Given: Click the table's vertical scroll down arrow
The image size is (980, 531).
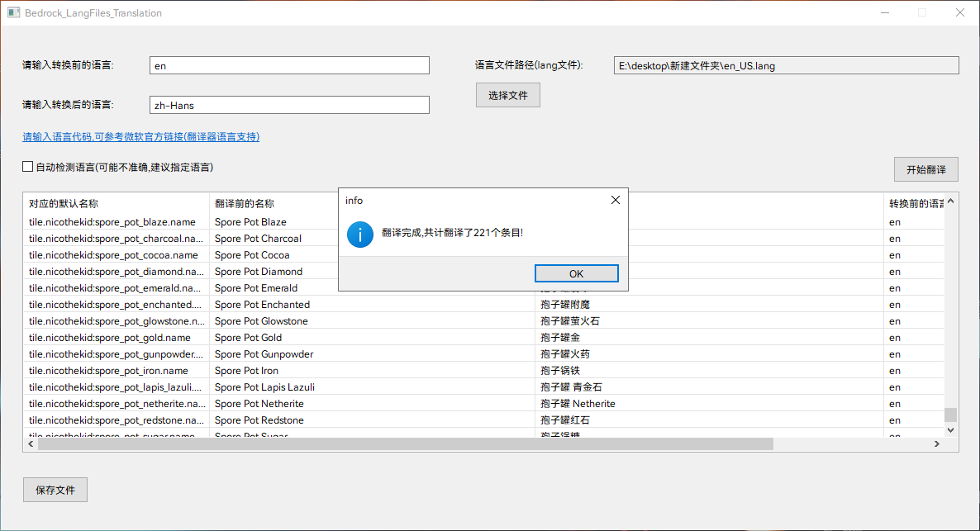Looking at the screenshot, I should point(950,429).
